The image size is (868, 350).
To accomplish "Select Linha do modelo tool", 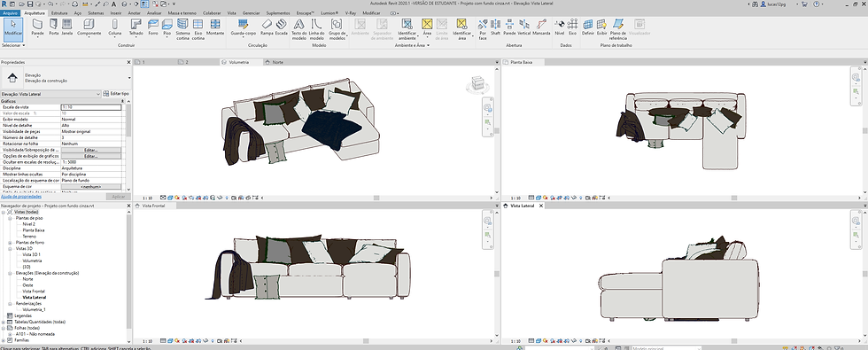I will (317, 28).
